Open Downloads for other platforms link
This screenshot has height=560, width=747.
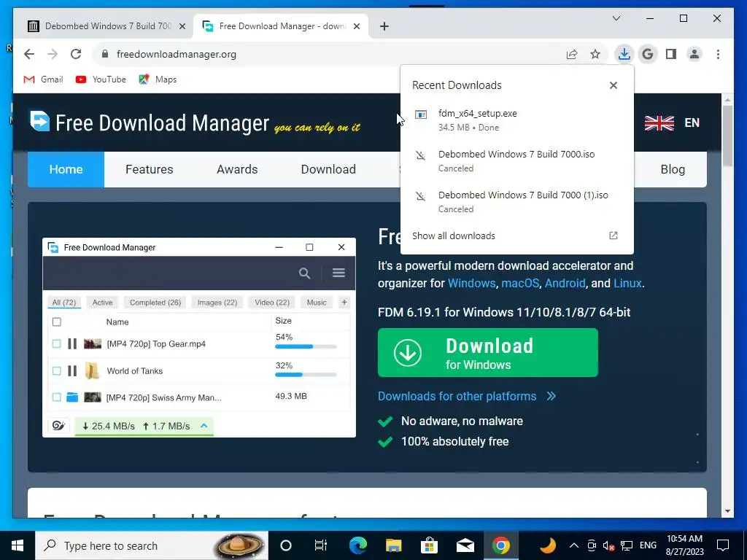pyautogui.click(x=457, y=396)
